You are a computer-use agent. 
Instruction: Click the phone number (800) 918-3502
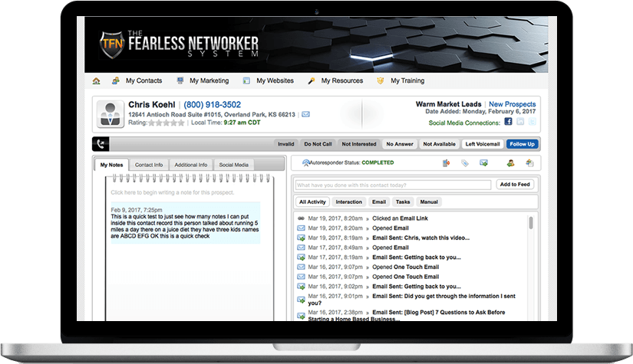tap(213, 105)
